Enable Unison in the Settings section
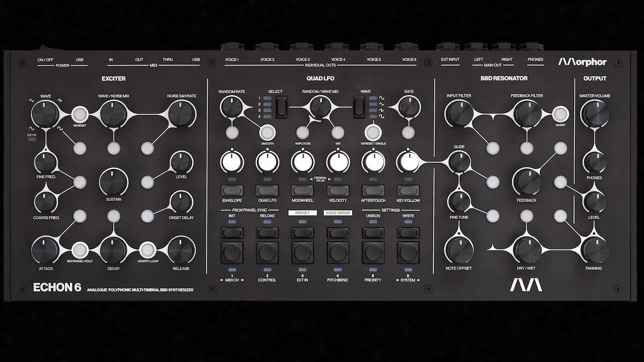The height and width of the screenshot is (362, 644). [x=372, y=232]
